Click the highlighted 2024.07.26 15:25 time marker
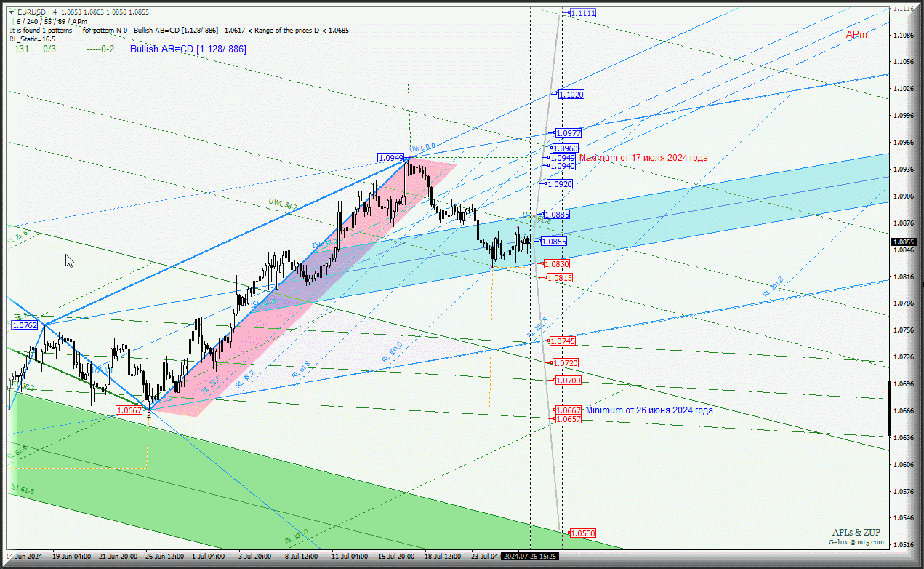Viewport: 924px width, 569px height. tap(530, 556)
